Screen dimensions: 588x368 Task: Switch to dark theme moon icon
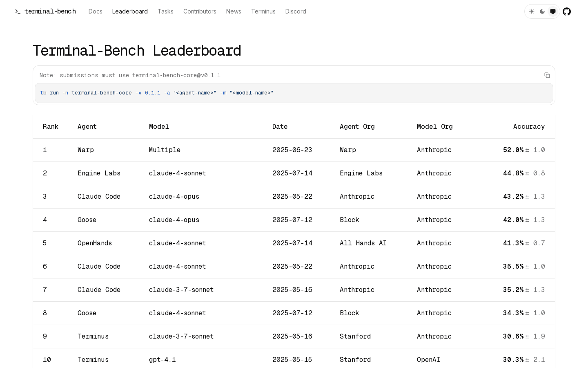coord(542,11)
